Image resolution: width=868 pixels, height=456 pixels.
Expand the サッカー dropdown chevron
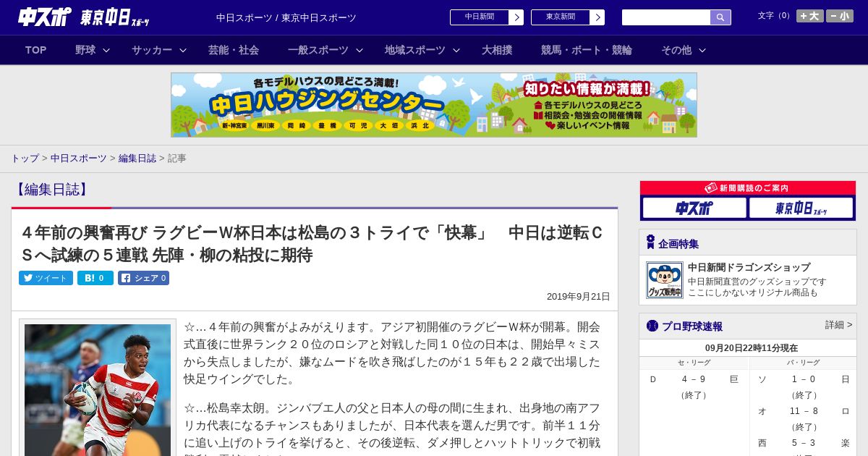(x=183, y=50)
